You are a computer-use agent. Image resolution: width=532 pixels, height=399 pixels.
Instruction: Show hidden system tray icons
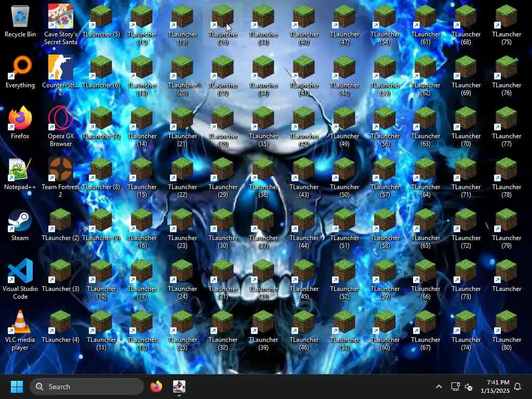[x=438, y=387]
